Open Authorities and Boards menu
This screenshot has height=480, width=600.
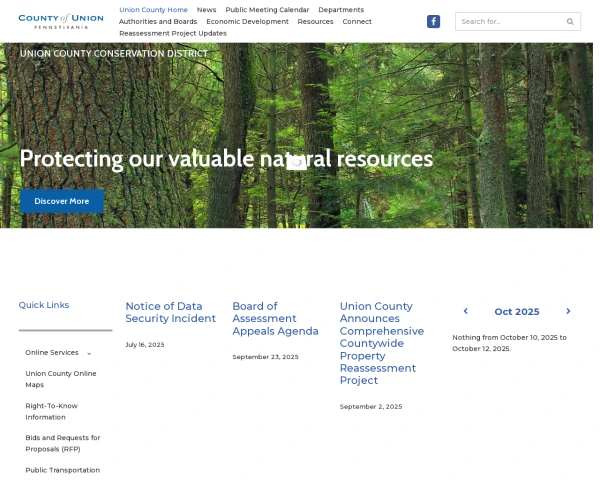point(158,21)
